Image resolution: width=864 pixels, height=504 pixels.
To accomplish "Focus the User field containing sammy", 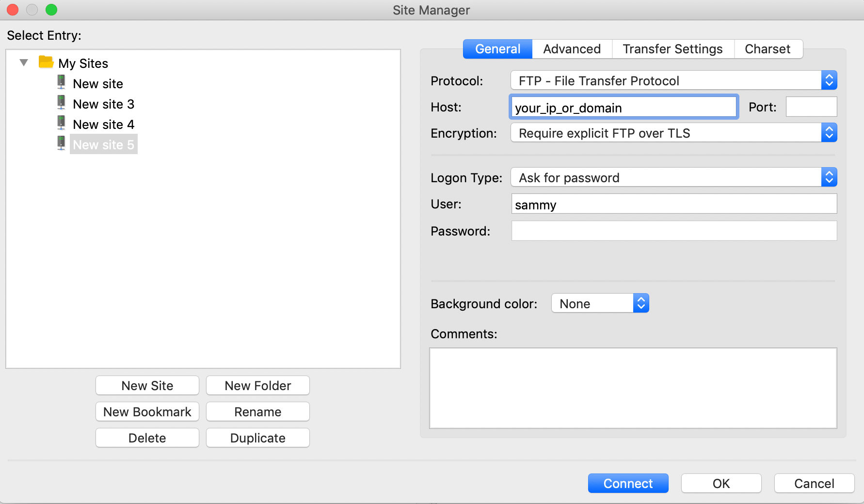I will [x=674, y=204].
